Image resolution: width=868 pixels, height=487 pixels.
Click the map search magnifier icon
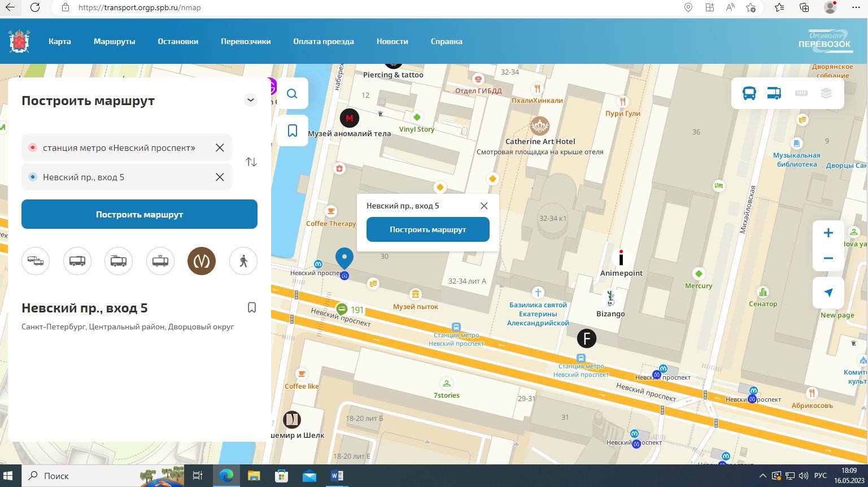(x=292, y=94)
